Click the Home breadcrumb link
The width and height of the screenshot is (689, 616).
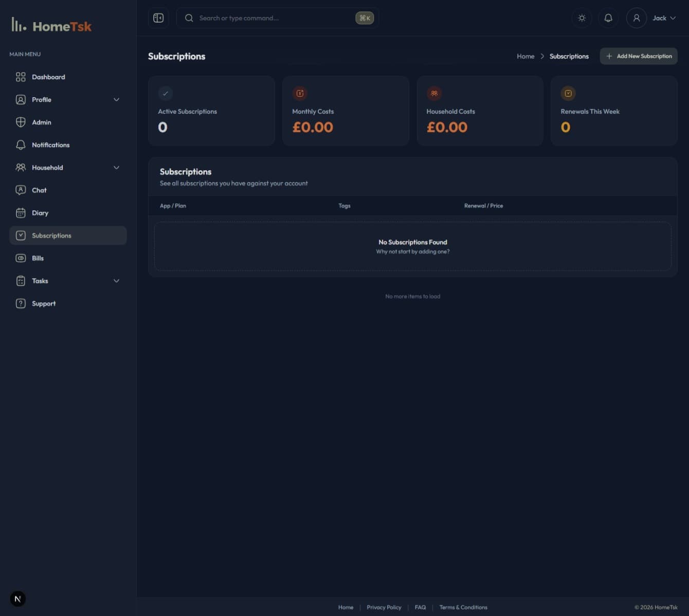[525, 56]
